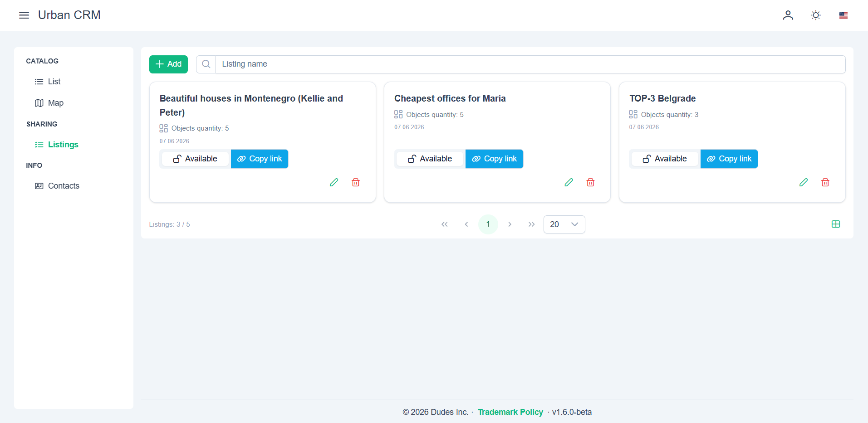Go to previous page of listings

point(466,224)
